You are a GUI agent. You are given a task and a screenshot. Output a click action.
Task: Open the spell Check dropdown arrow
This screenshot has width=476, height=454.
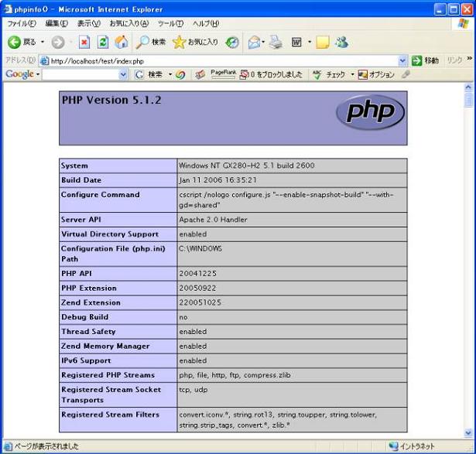352,74
